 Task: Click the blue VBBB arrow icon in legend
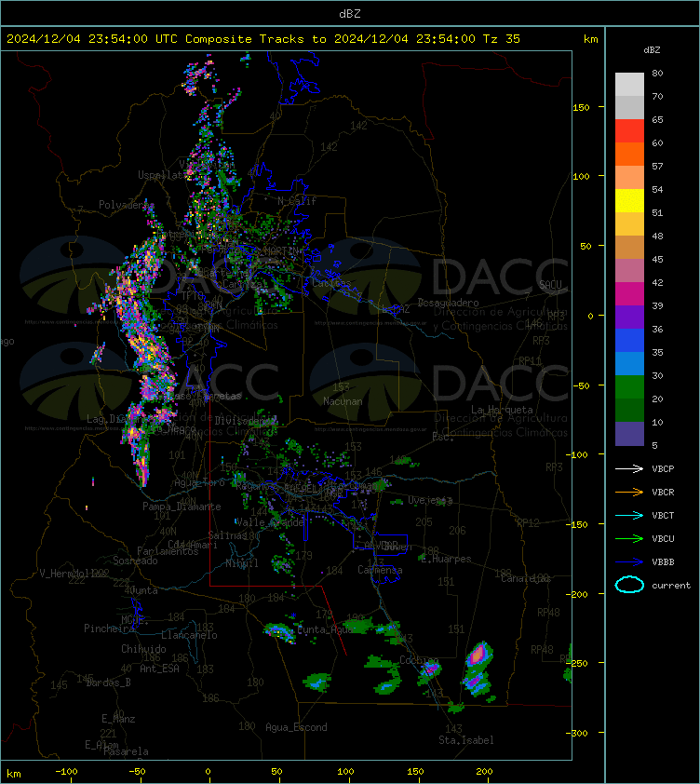coord(629,562)
